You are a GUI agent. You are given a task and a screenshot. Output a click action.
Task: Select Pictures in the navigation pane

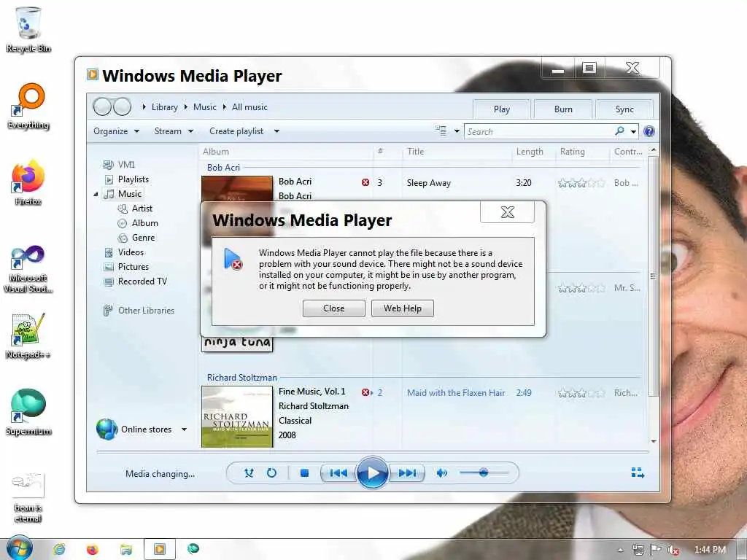(x=133, y=267)
